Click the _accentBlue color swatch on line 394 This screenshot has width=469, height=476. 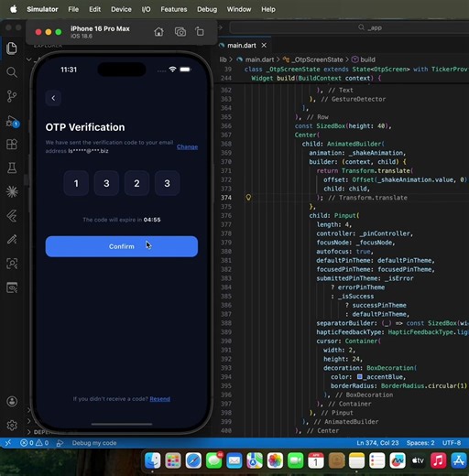pyautogui.click(x=360, y=377)
